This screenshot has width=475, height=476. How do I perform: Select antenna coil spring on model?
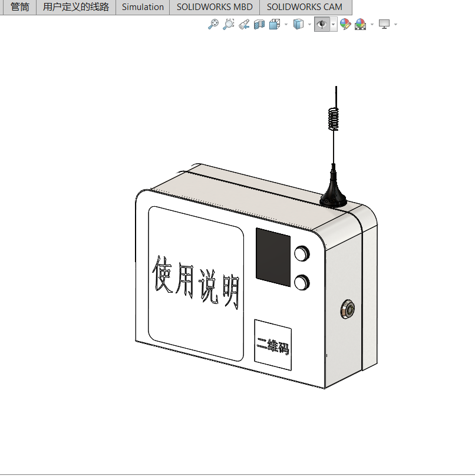point(334,119)
